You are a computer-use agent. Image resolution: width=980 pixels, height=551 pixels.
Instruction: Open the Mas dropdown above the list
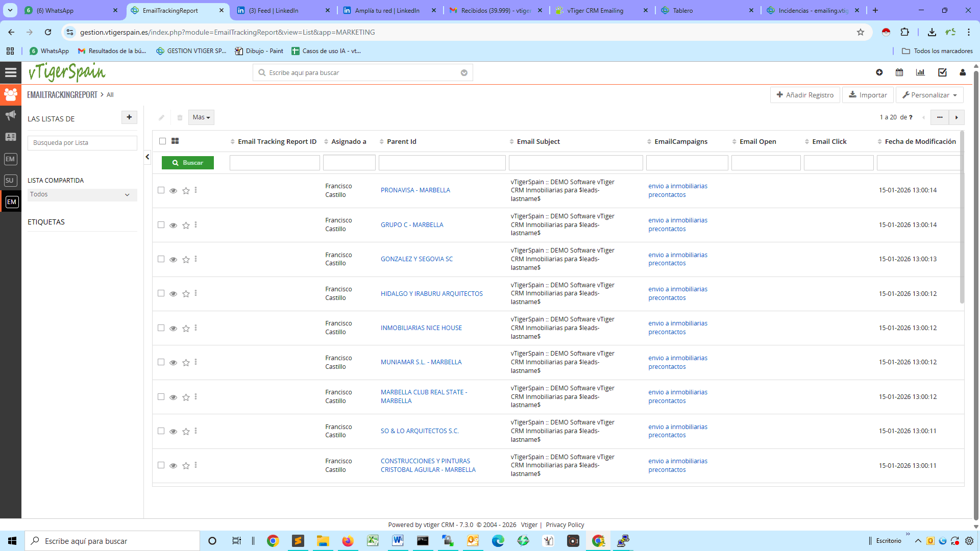click(x=201, y=117)
